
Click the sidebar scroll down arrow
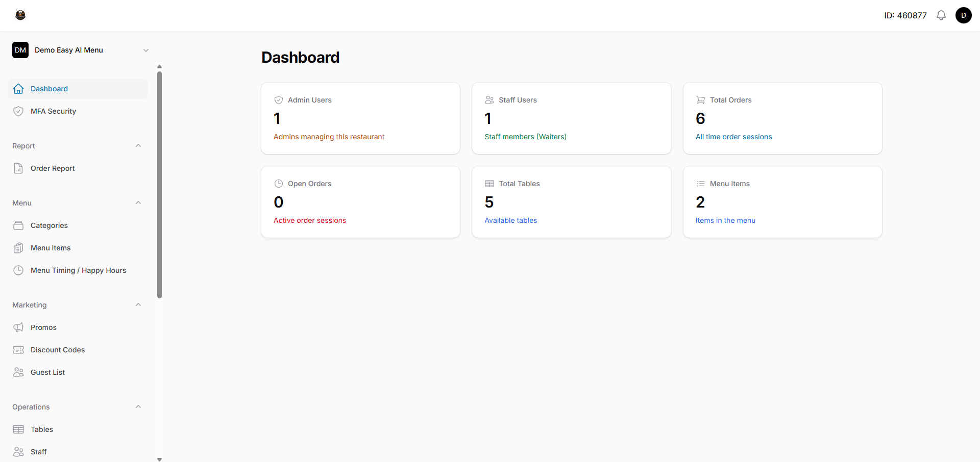click(x=159, y=459)
